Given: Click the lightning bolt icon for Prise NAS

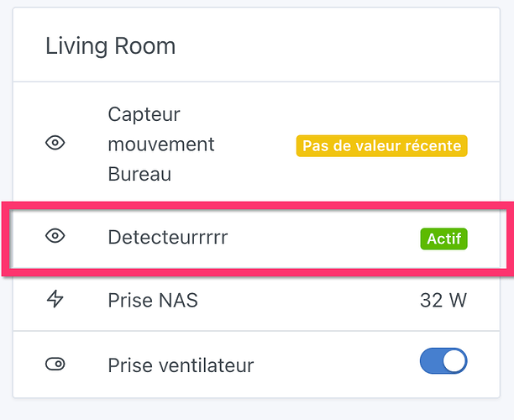Looking at the screenshot, I should (x=55, y=300).
